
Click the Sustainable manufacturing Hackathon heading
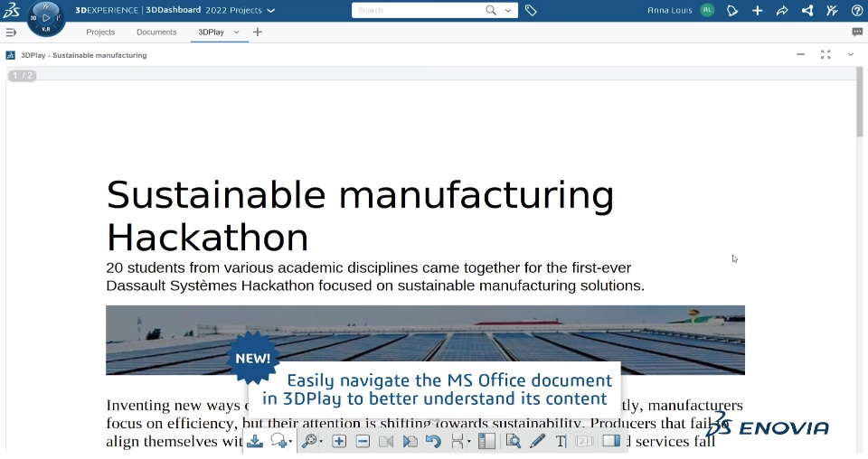tap(360, 216)
